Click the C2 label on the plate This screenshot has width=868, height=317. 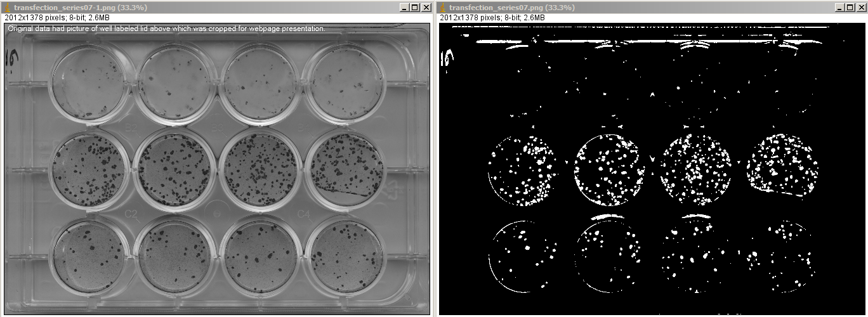[x=131, y=214]
